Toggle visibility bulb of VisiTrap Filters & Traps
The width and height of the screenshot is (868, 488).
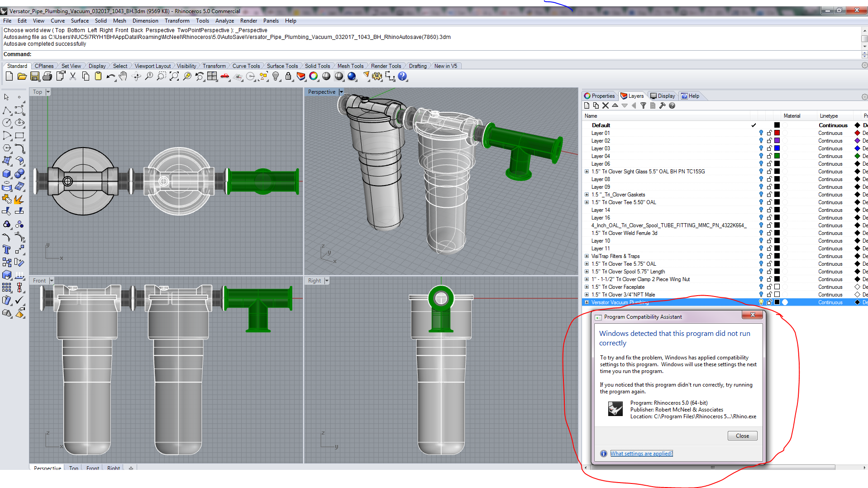[x=761, y=256]
